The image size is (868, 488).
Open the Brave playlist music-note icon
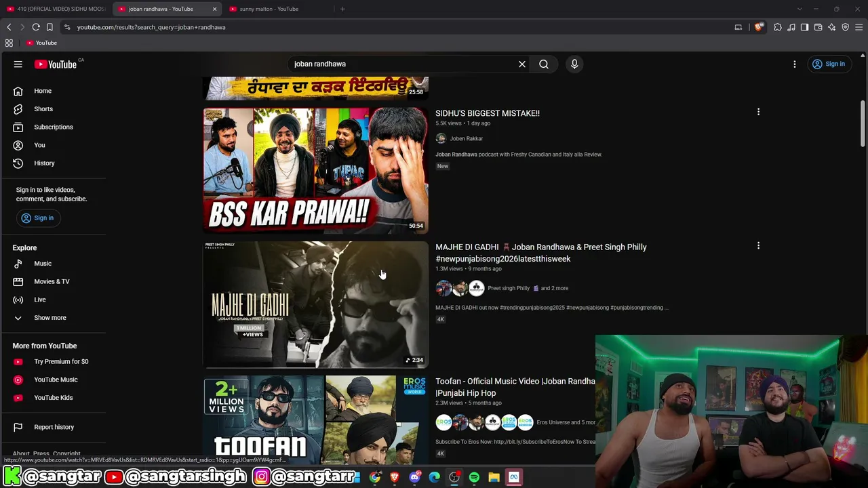click(x=791, y=27)
